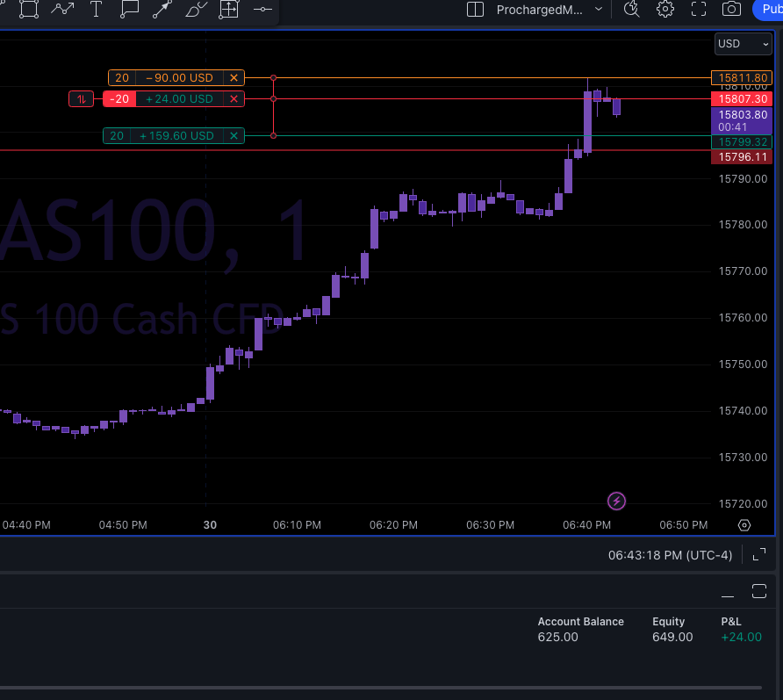783x700 pixels.
Task: Expand the bottom trading panel
Action: 759,591
